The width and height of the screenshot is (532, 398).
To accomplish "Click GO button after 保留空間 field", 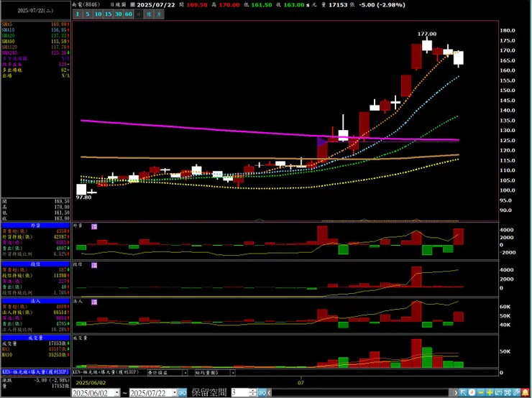I will click(262, 393).
